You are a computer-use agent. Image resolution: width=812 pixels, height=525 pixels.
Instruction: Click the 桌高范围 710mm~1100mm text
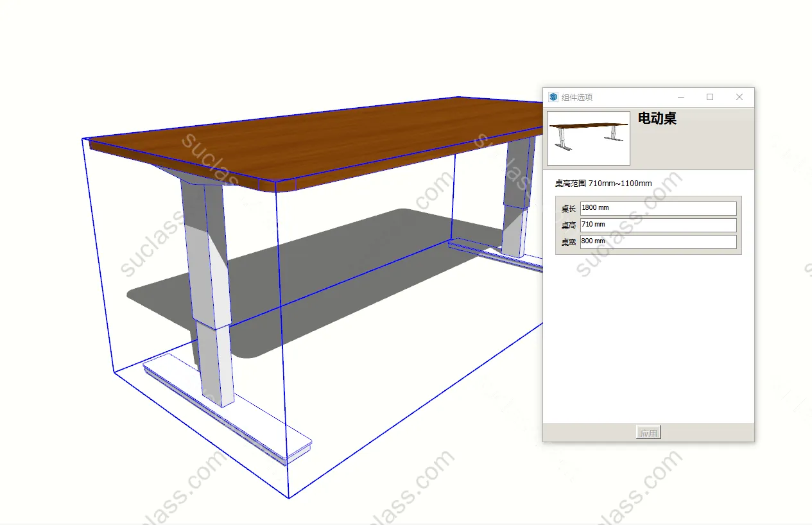603,184
